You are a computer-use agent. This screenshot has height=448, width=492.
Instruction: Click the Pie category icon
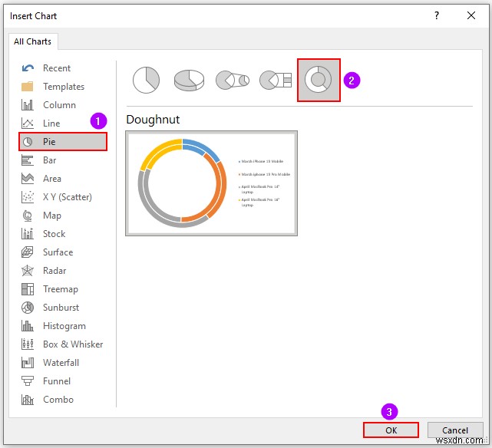[x=28, y=142]
